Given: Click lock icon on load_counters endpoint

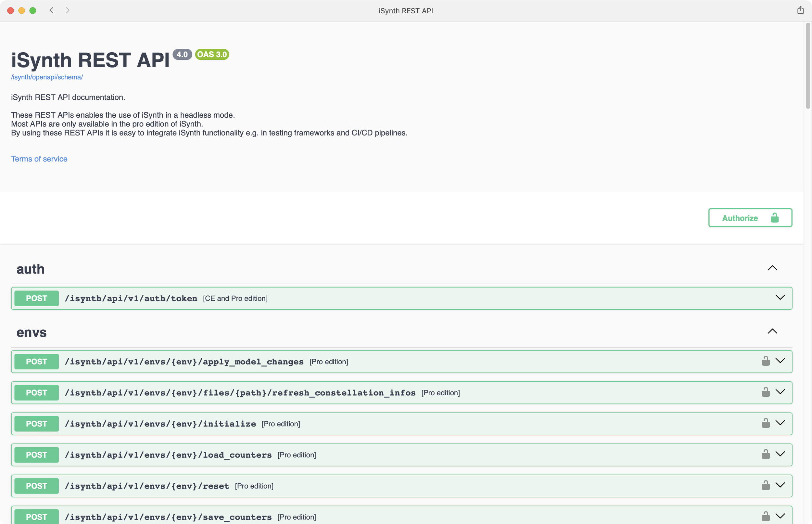Looking at the screenshot, I should click(x=766, y=454).
